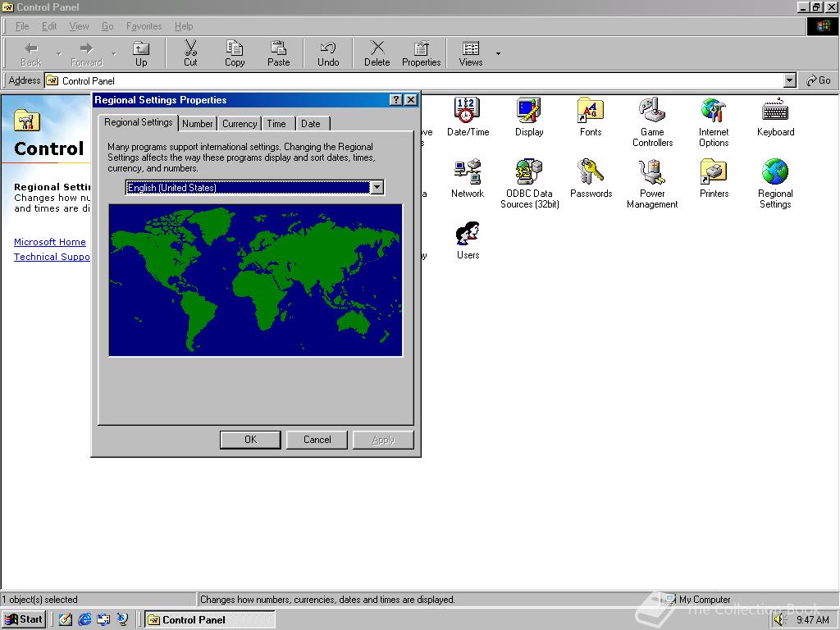Click the first Quick Launch notepad icon

66,620
